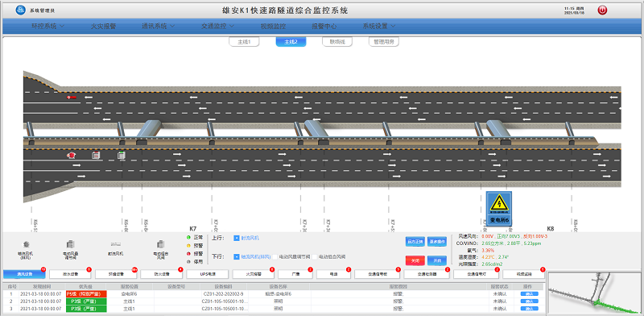Expand the 通讯系统 dropdown menu
The width and height of the screenshot is (644, 316).
(158, 26)
